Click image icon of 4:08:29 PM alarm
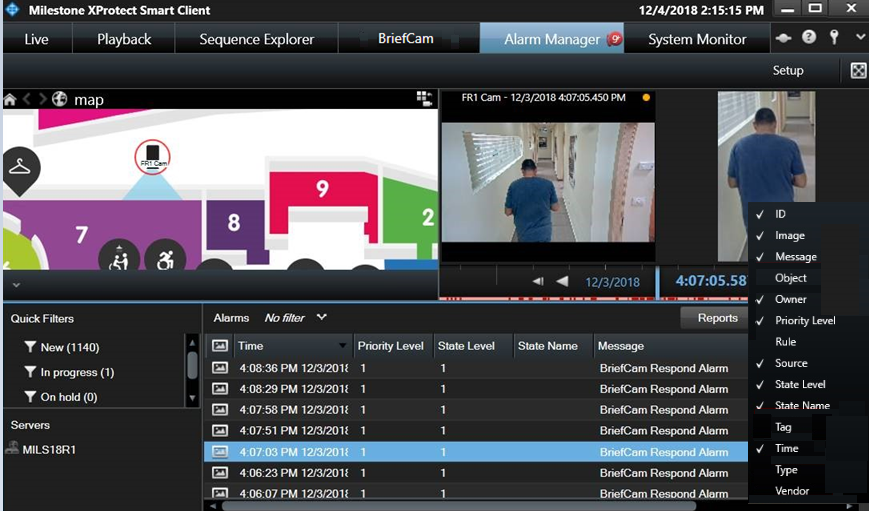The width and height of the screenshot is (869, 511). [x=220, y=389]
